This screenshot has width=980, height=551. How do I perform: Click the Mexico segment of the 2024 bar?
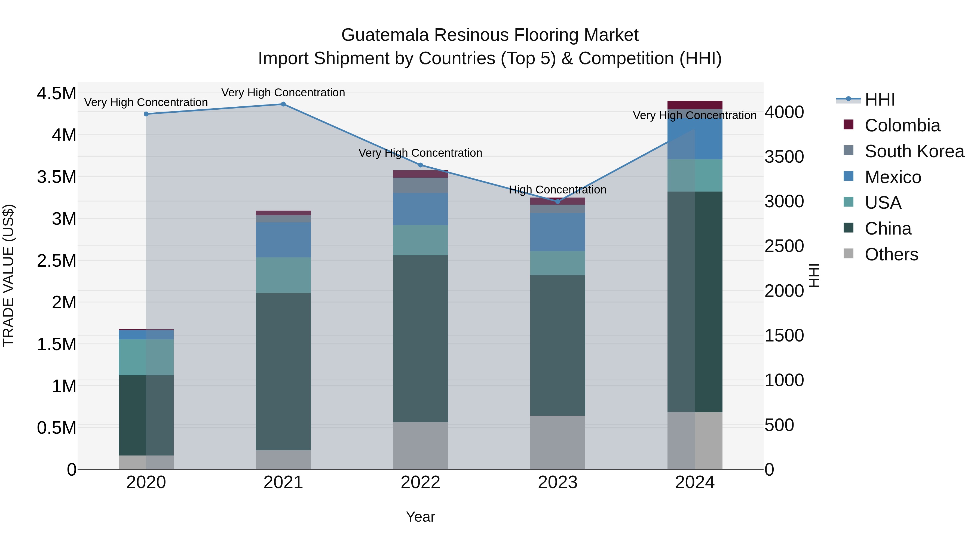click(695, 139)
